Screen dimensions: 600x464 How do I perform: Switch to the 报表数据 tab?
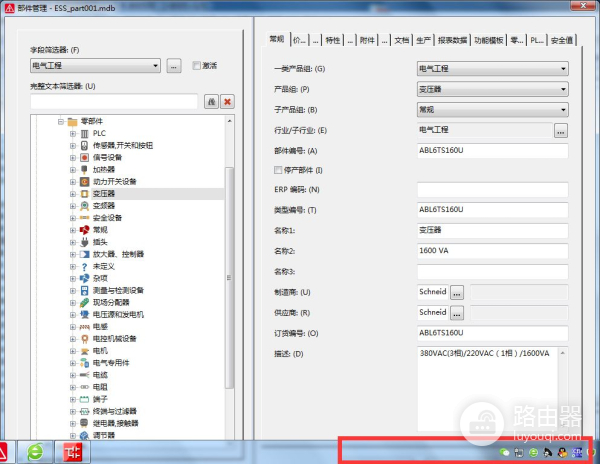(x=452, y=40)
